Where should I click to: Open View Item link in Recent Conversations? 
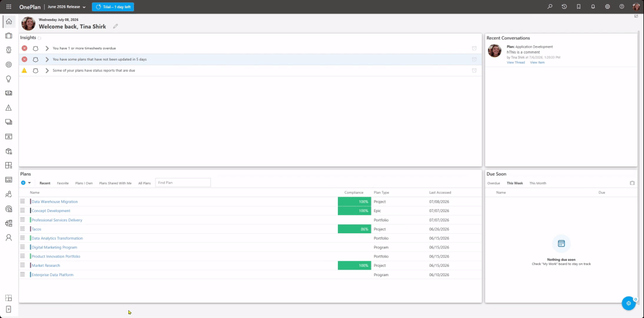pyautogui.click(x=537, y=62)
